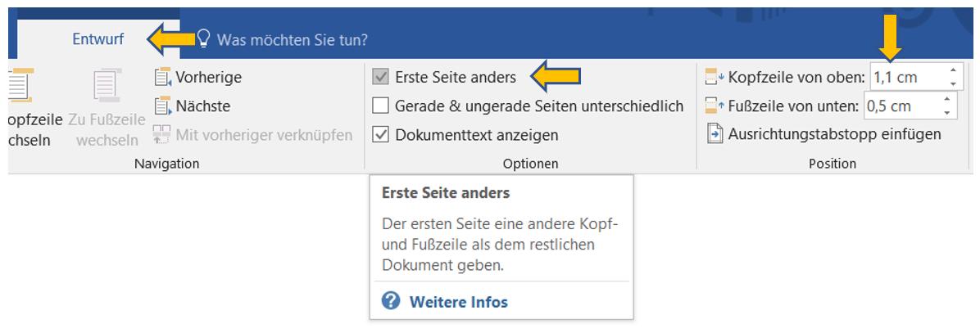Image resolution: width=980 pixels, height=333 pixels.
Task: Click the Zu Kopfzeile wechseln icon
Action: (x=18, y=87)
